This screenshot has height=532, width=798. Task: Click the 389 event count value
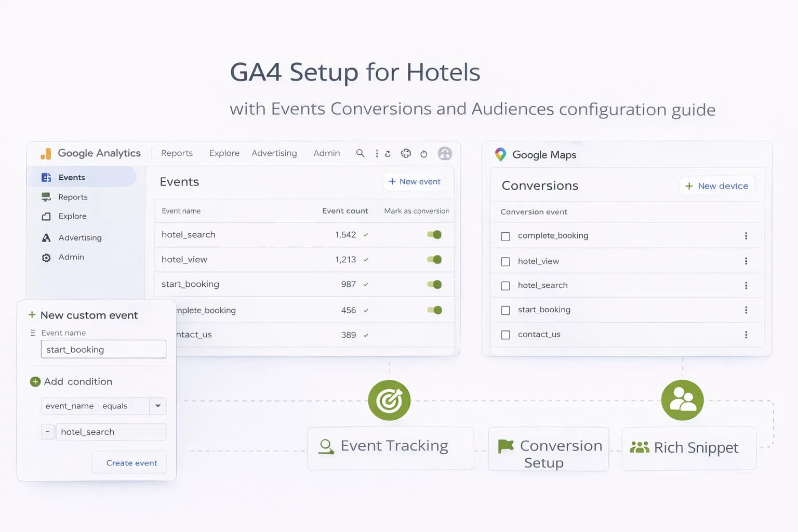pos(349,335)
